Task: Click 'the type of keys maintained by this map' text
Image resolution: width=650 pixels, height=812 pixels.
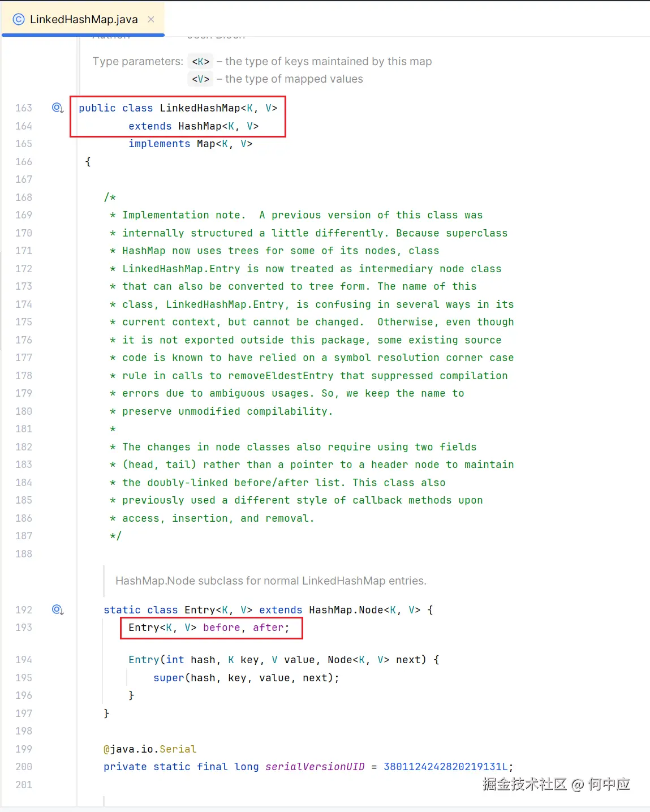Action: pos(329,61)
